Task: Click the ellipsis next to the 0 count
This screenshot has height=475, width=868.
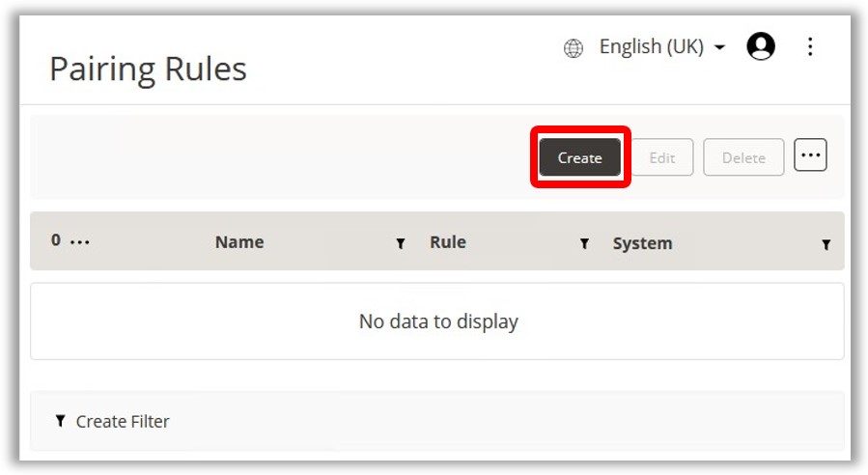Action: point(80,242)
